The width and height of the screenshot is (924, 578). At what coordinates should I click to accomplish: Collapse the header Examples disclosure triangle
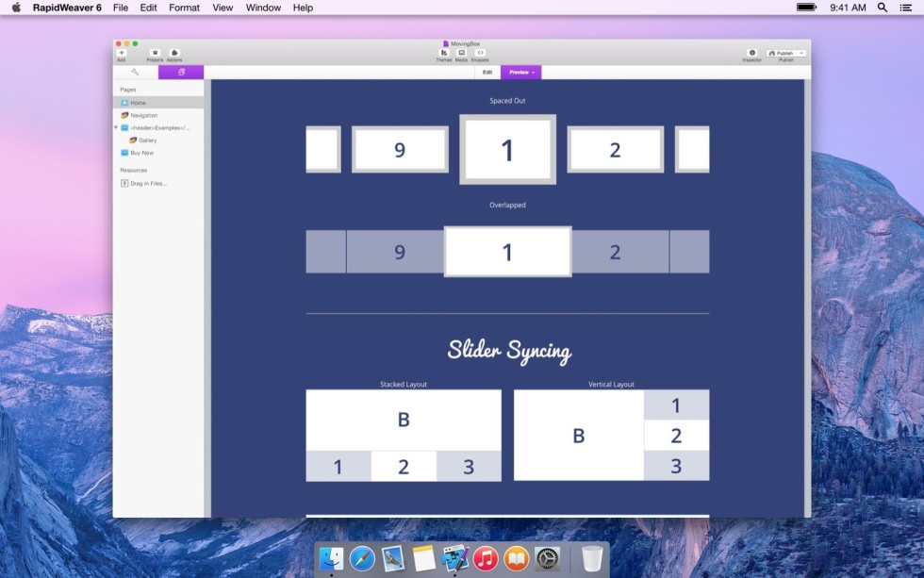tap(116, 128)
